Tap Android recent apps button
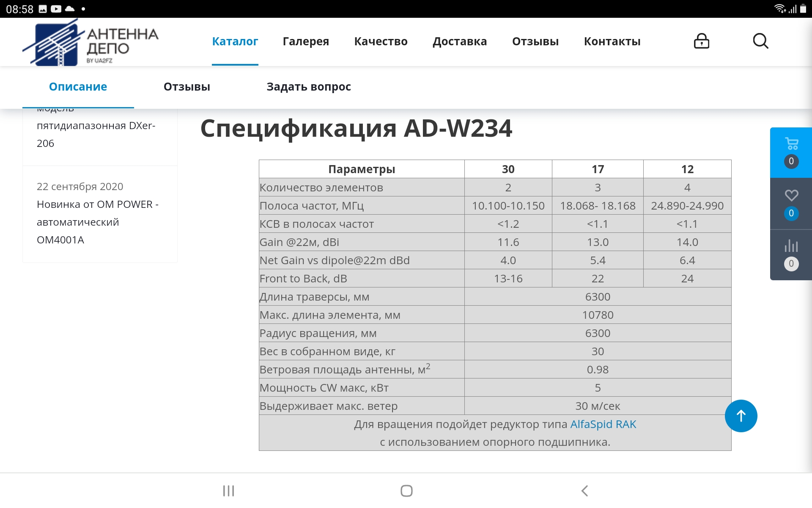 click(x=228, y=491)
